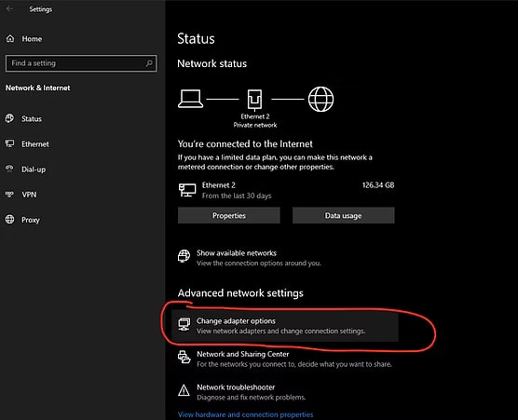Open the VPN settings page
The height and width of the screenshot is (420, 518).
[x=29, y=195]
